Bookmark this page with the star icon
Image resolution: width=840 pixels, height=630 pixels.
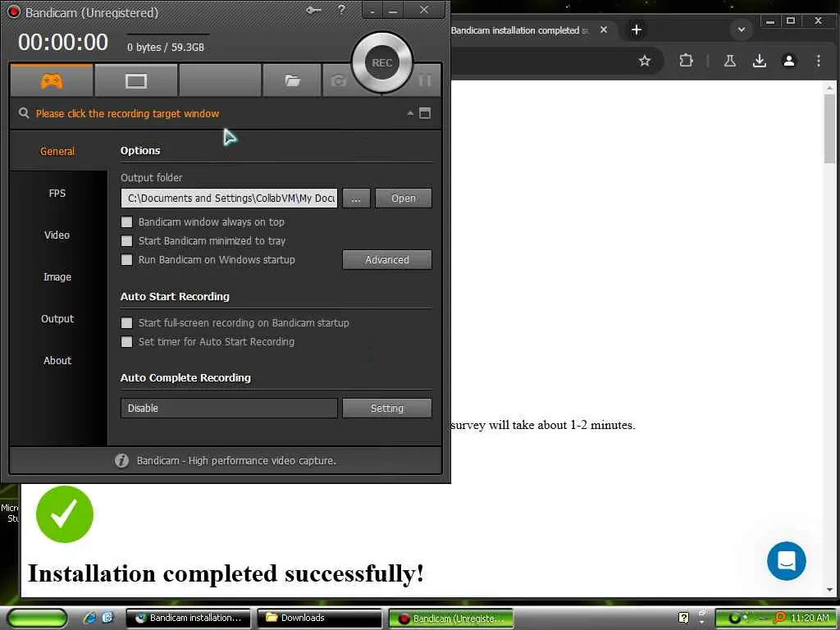[645, 61]
